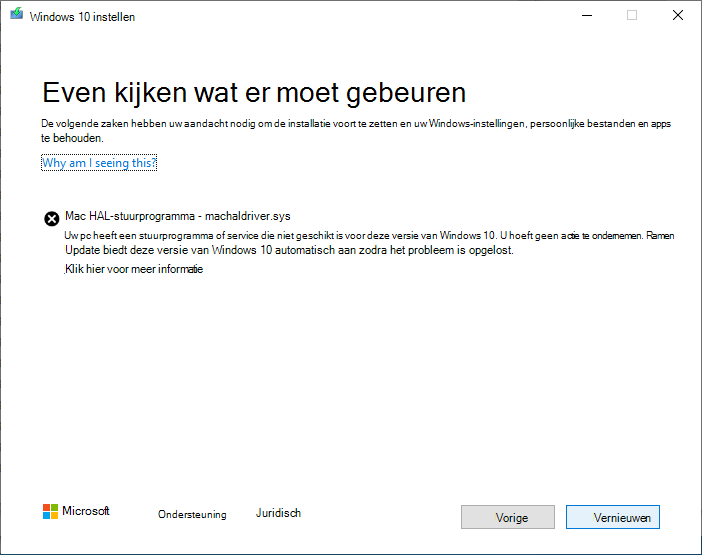Viewport: 702px width, 555px height.
Task: Open 'Klik hier voor meer informatie' link
Action: click(x=134, y=269)
